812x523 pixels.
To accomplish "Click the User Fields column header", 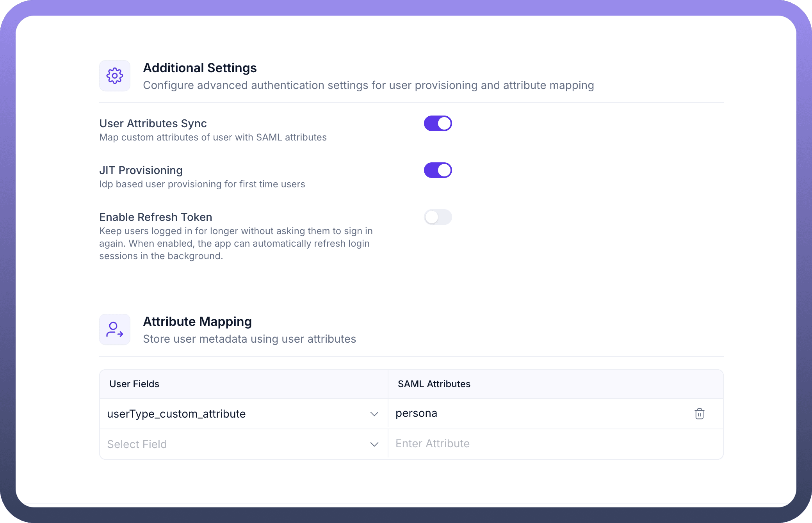I will click(x=134, y=384).
